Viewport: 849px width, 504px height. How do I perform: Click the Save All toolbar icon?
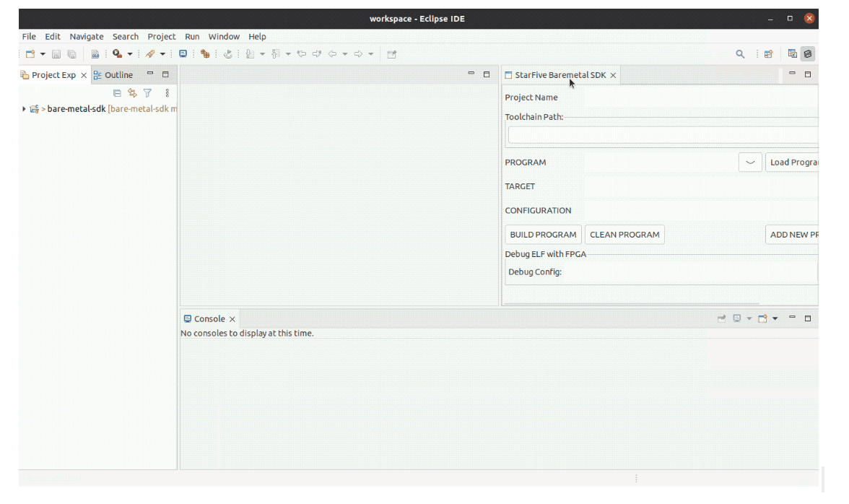(x=71, y=54)
